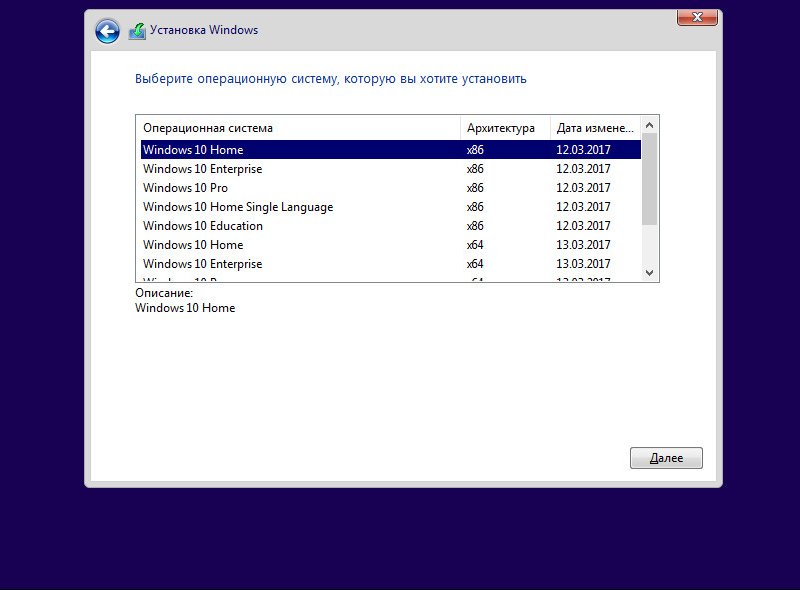The image size is (800, 590).
Task: Select Windows 10 Education x86 row
Action: tap(390, 226)
